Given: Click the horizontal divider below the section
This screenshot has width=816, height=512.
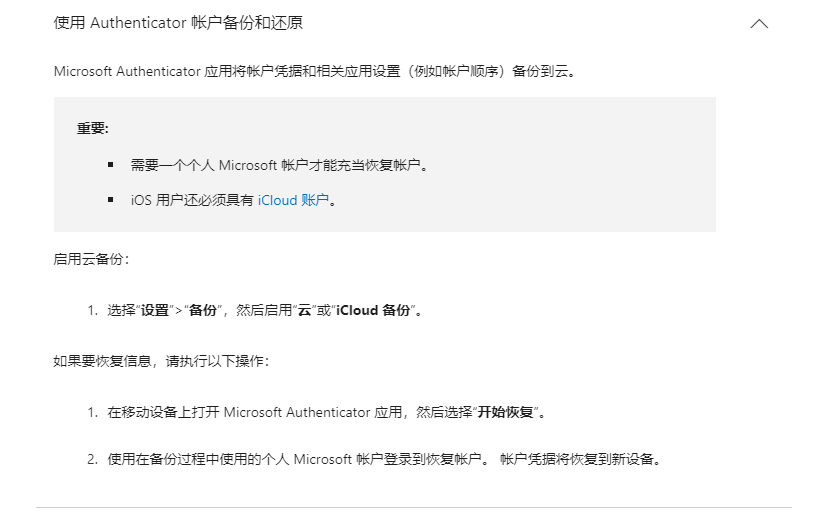Looking at the screenshot, I should coord(414,507).
